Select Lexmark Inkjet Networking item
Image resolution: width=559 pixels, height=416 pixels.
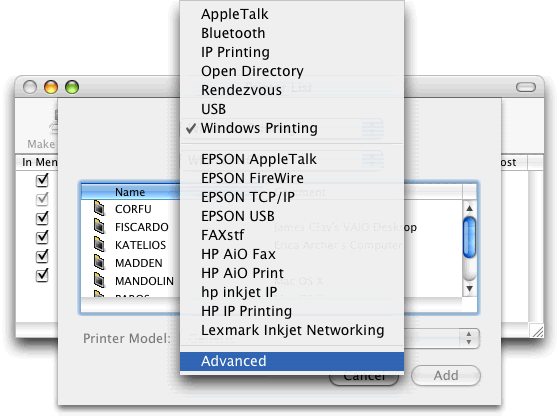click(292, 330)
